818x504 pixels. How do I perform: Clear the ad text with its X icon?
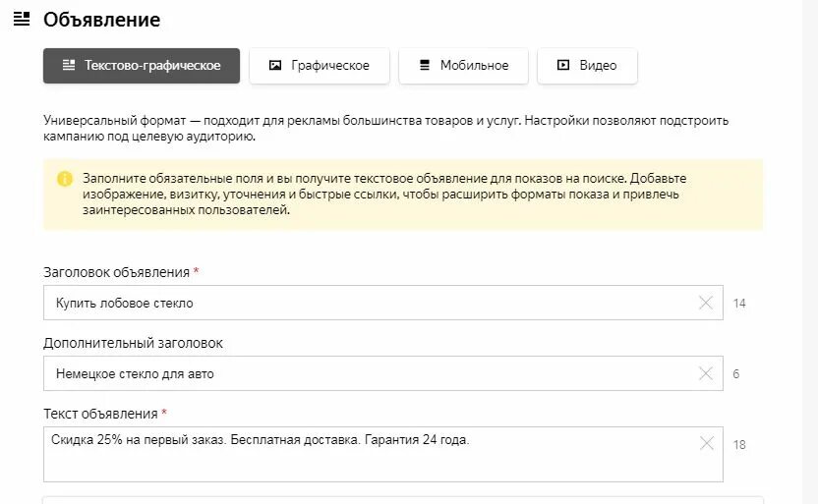coord(706,443)
